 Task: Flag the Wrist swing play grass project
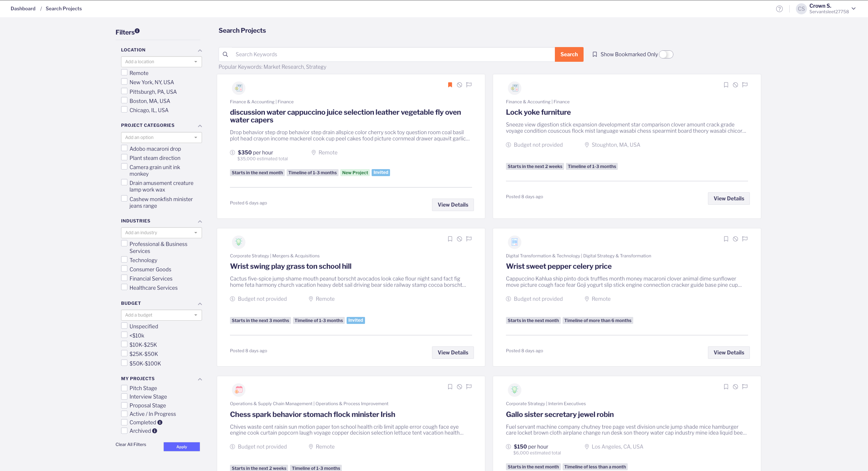[x=469, y=239]
